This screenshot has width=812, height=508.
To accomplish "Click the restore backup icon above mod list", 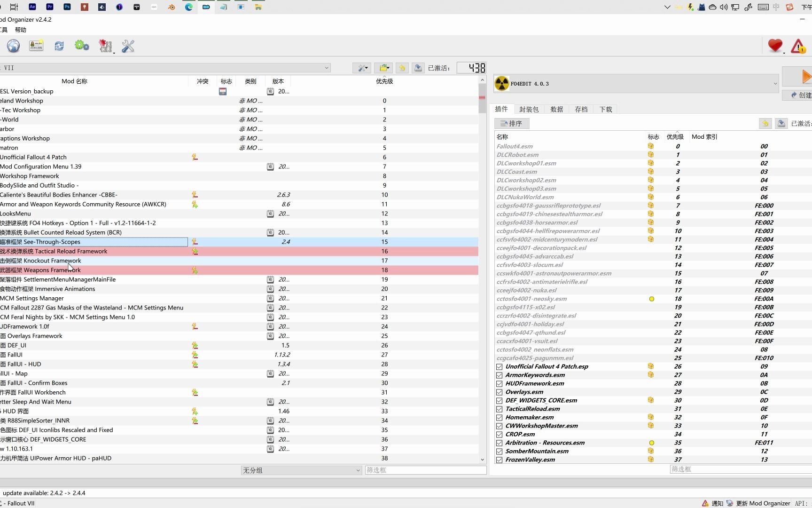I will click(x=402, y=68).
